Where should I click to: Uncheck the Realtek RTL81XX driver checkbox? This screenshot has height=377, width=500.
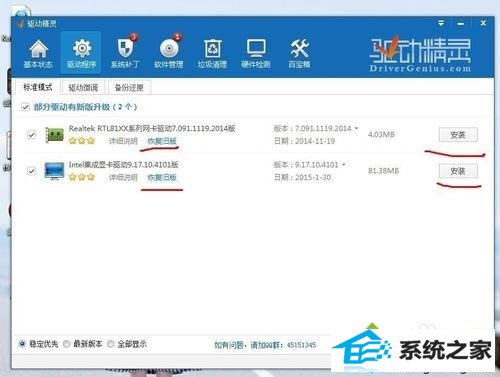(31, 135)
